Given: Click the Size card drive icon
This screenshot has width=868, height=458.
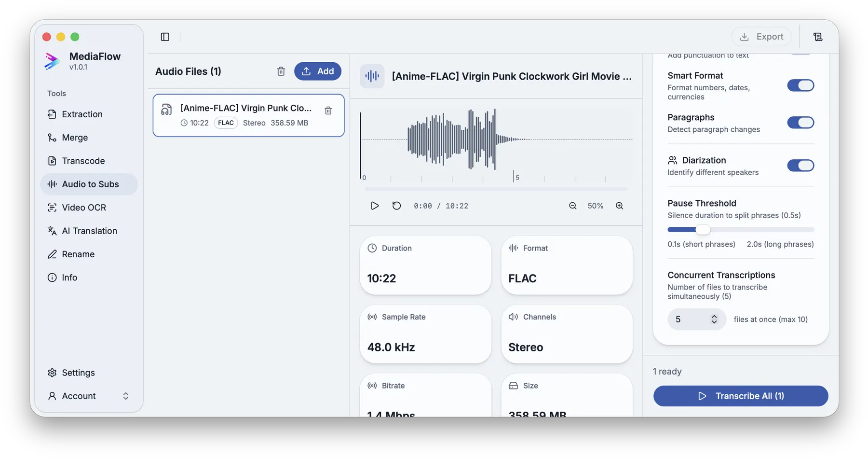Looking at the screenshot, I should pos(514,386).
